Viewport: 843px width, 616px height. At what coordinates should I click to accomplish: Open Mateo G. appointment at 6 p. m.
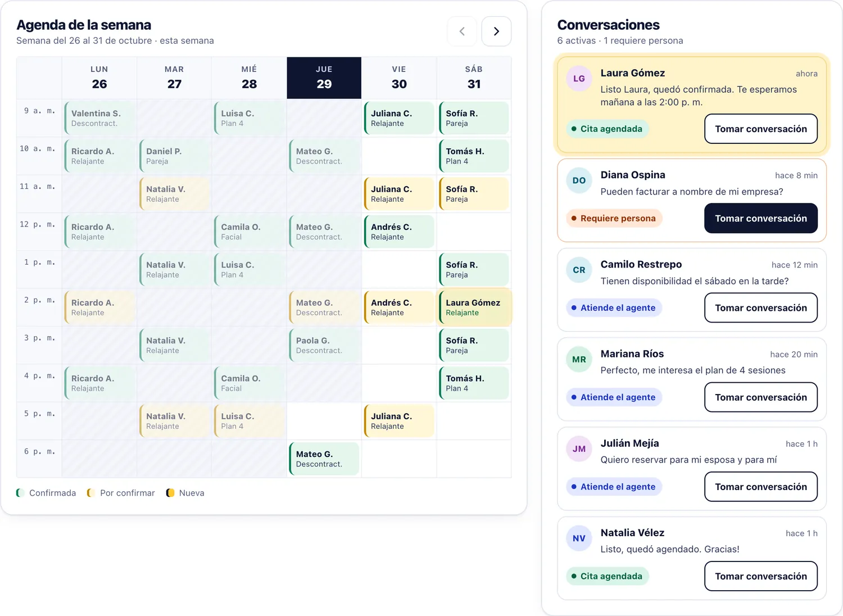click(324, 459)
